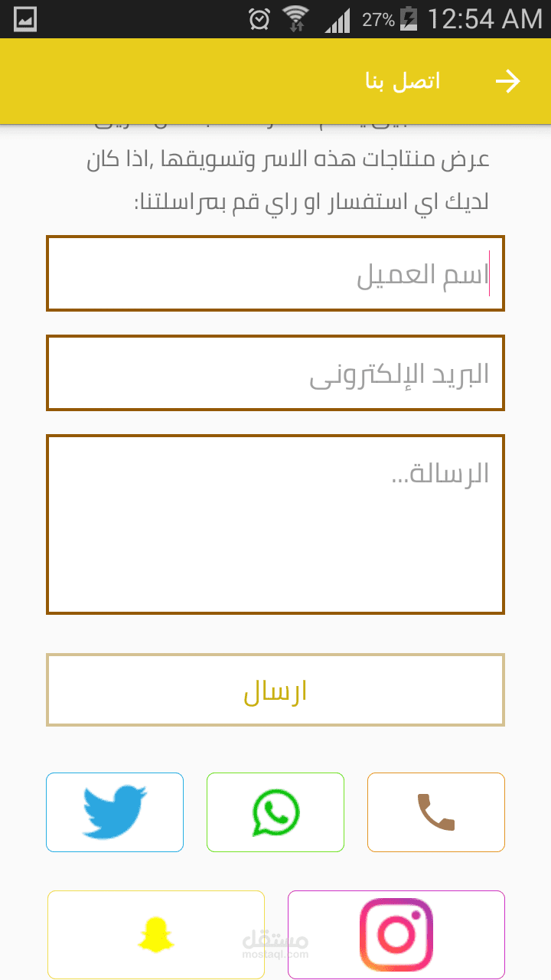Image resolution: width=551 pixels, height=980 pixels.
Task: Open the Instagram camera icon
Action: pyautogui.click(x=396, y=934)
